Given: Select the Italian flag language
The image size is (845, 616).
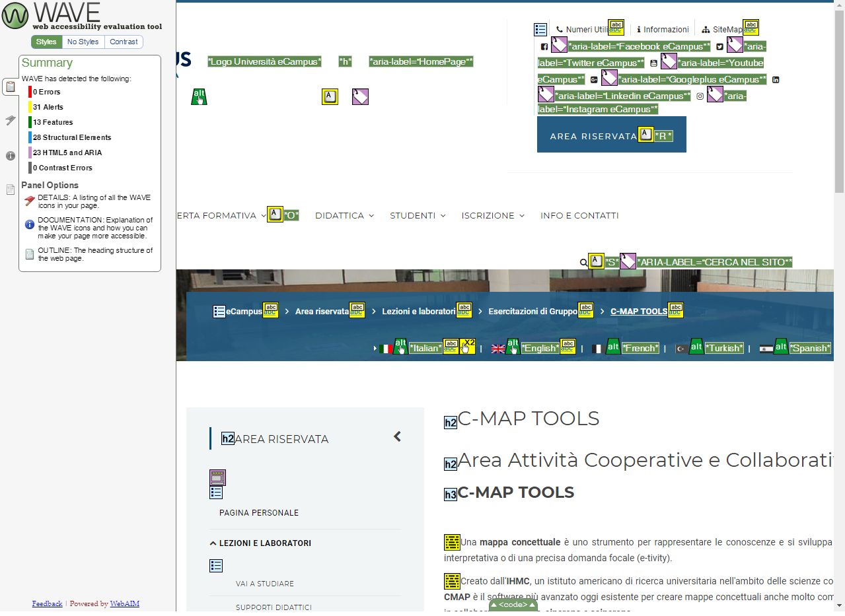Looking at the screenshot, I should [386, 348].
